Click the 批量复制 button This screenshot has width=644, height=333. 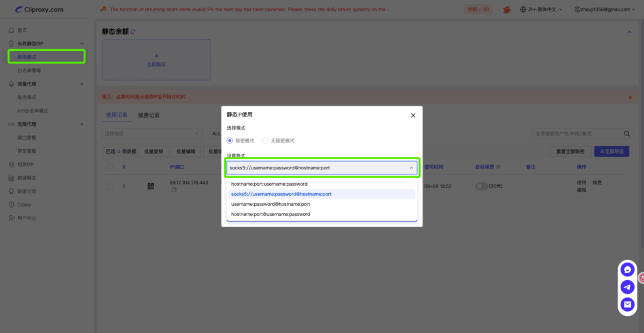point(153,151)
